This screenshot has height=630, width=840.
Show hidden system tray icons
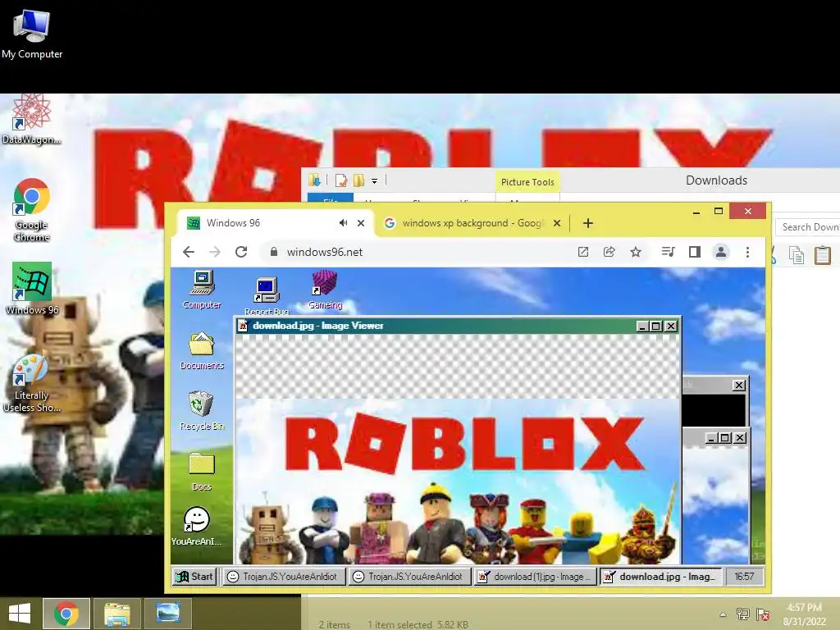(x=723, y=614)
